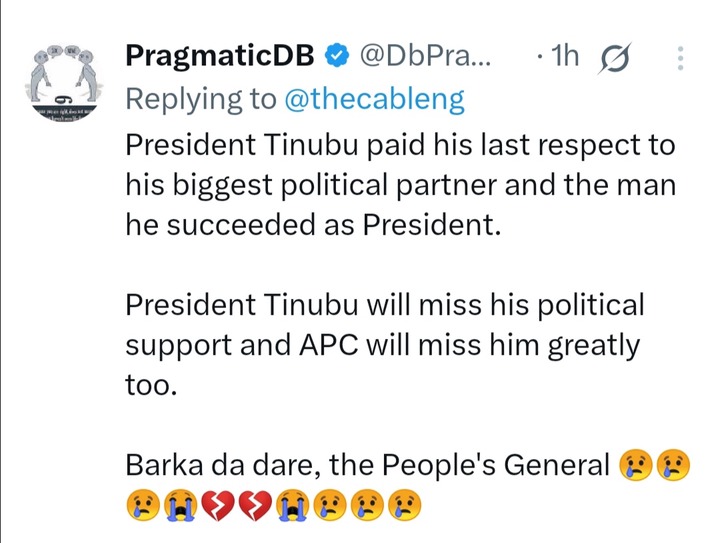
Task: Open PragmaticDB's profile avatar
Action: pos(64,83)
